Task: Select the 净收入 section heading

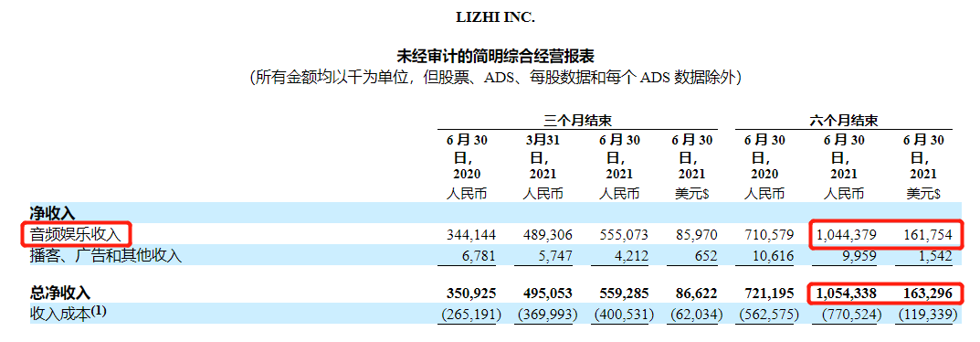Action: pos(52,211)
